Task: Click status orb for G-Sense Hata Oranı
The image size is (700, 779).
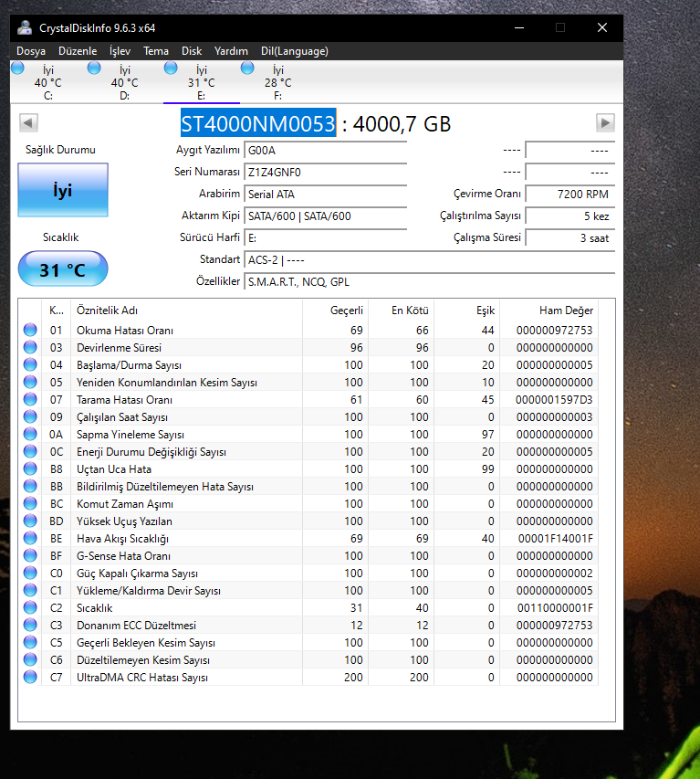Action: tap(30, 555)
